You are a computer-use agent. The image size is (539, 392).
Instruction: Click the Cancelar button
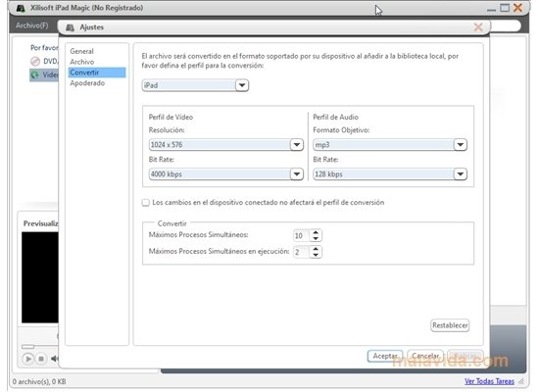(x=425, y=356)
